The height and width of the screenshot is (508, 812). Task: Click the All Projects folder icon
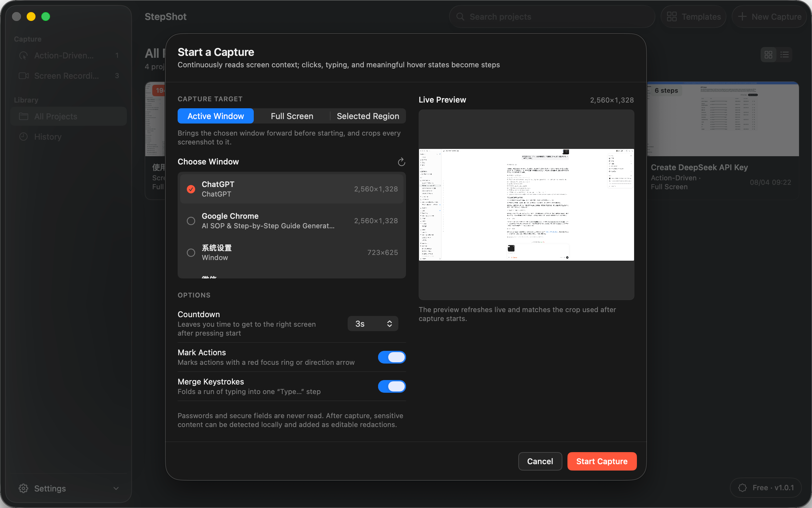[23, 116]
